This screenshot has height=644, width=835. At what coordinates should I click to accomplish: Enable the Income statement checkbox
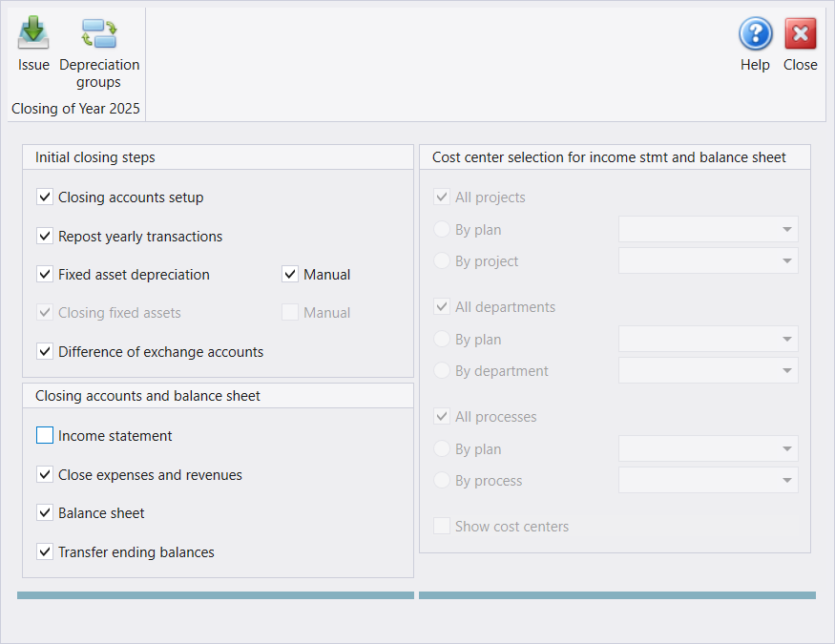pyautogui.click(x=45, y=435)
